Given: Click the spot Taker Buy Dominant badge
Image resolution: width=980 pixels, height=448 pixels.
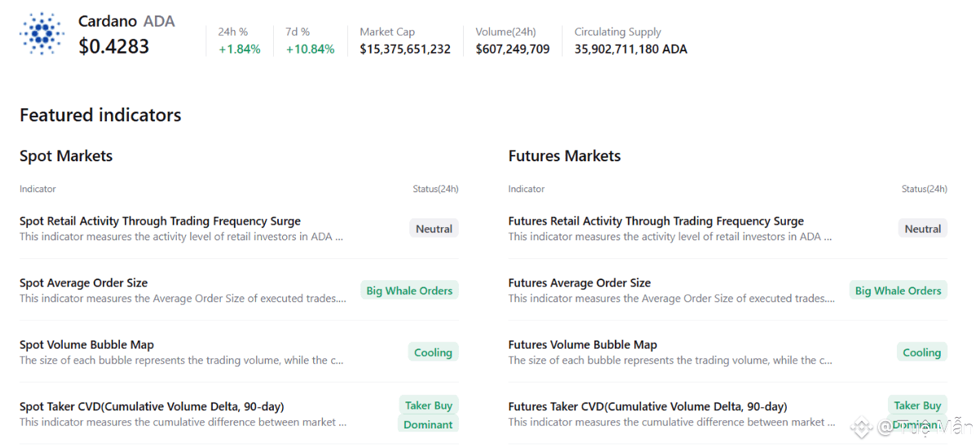Looking at the screenshot, I should (x=429, y=415).
